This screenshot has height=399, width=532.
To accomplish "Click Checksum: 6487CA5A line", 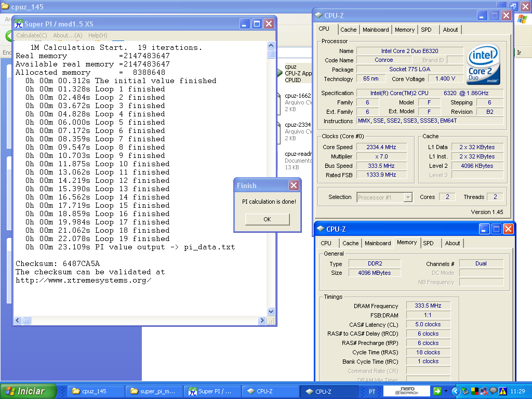I will click(x=58, y=263).
